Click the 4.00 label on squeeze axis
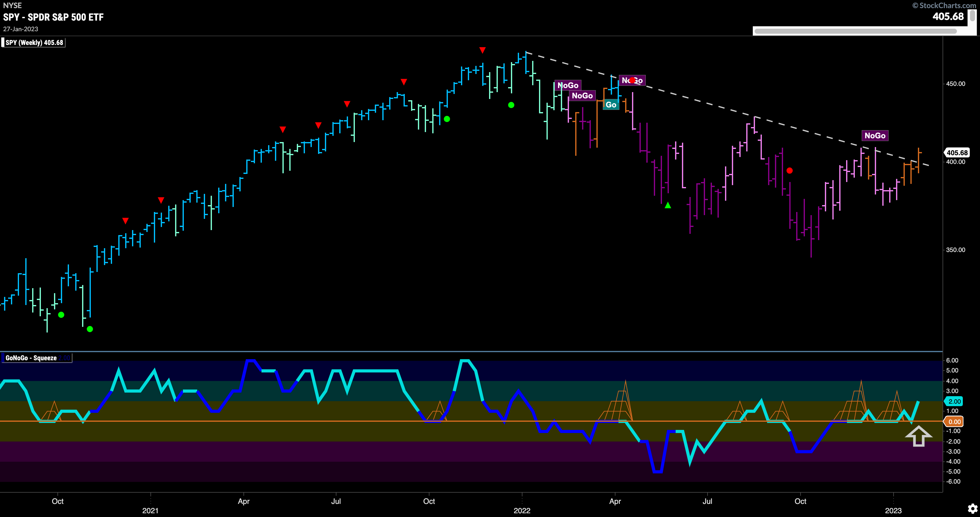Viewport: 980px width, 517px height. coord(952,381)
